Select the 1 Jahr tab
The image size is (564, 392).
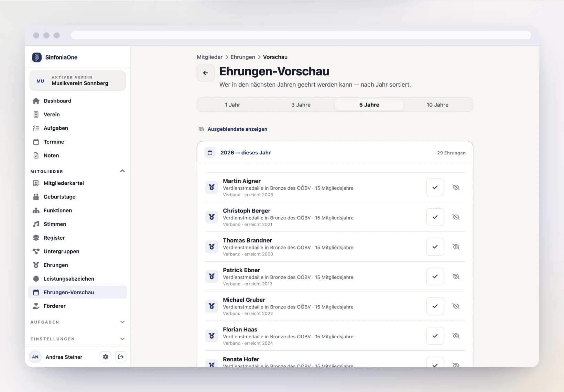coord(232,105)
